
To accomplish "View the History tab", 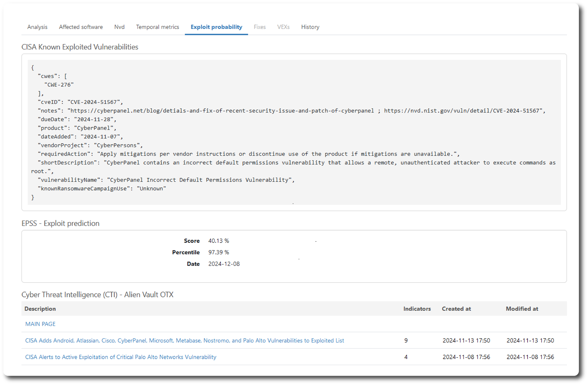I will pos(310,27).
